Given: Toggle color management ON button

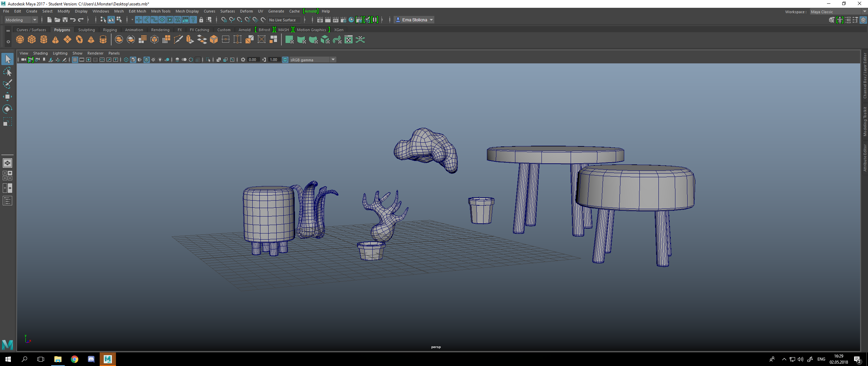Looking at the screenshot, I should (285, 60).
